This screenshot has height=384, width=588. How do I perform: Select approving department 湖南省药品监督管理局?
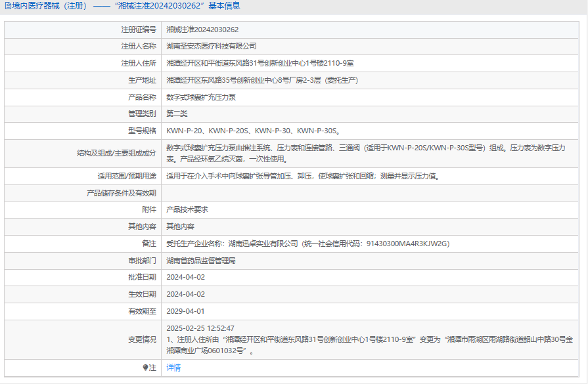[x=201, y=261]
